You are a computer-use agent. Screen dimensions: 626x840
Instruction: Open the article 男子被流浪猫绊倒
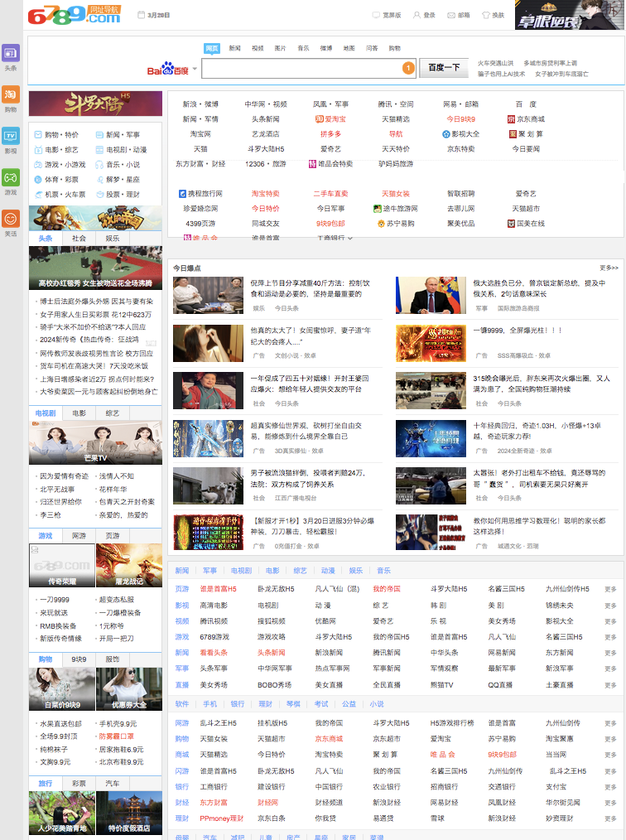(x=307, y=478)
